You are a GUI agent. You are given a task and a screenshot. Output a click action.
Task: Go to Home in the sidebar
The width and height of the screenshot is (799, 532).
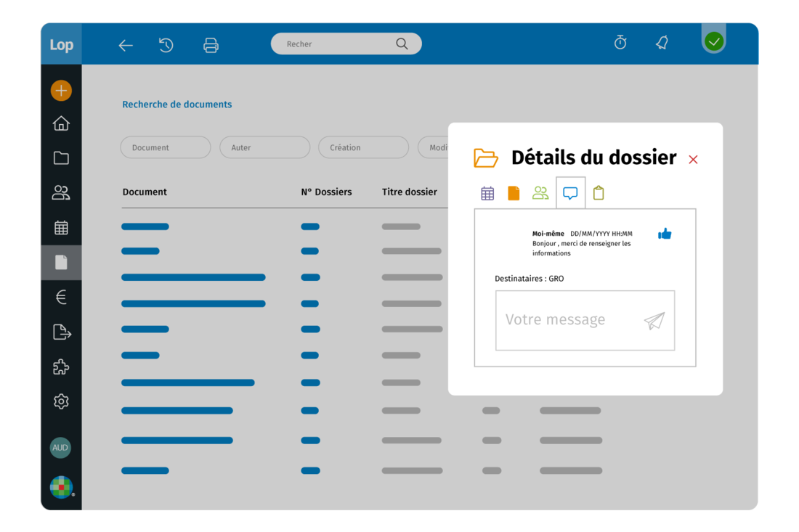(x=61, y=123)
